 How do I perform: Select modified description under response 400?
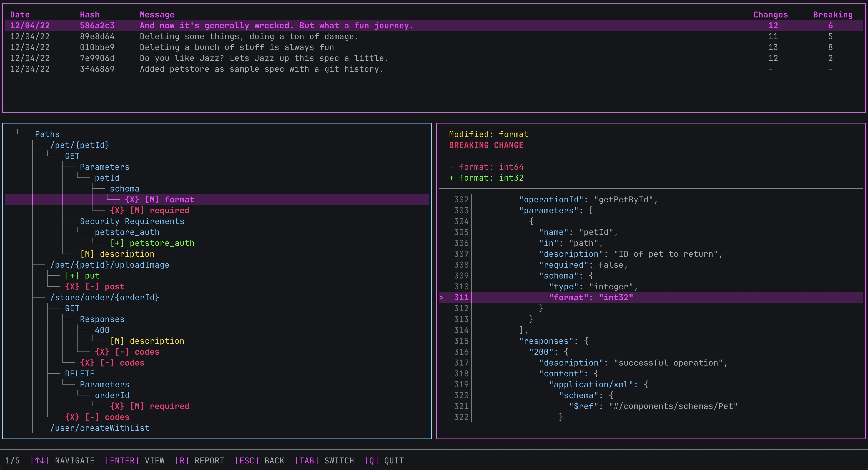click(147, 341)
